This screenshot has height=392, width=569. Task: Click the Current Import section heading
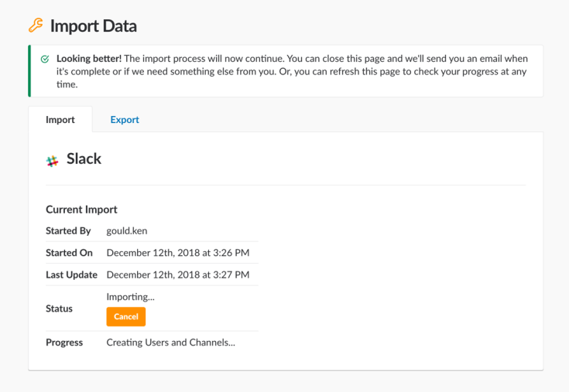point(81,210)
